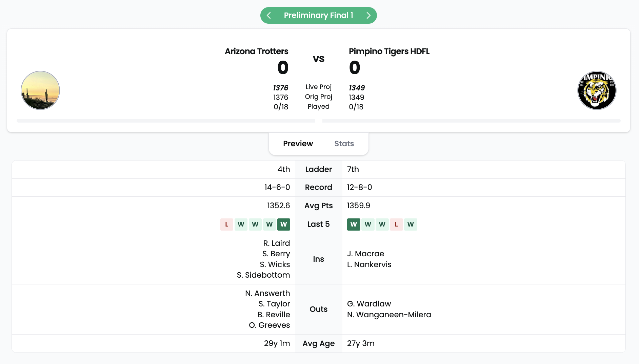Select J. Macrae in Pimpino's Ins list

tap(365, 254)
